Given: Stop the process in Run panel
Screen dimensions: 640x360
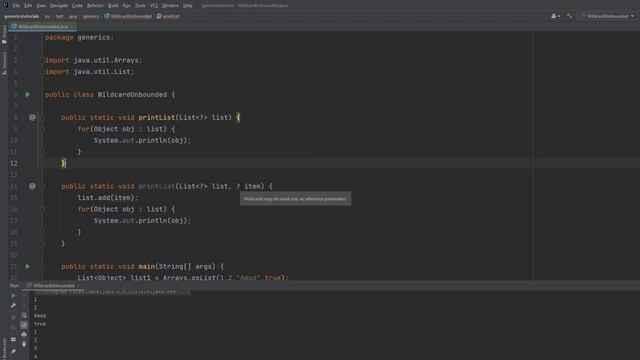Looking at the screenshot, I should coord(13,316).
